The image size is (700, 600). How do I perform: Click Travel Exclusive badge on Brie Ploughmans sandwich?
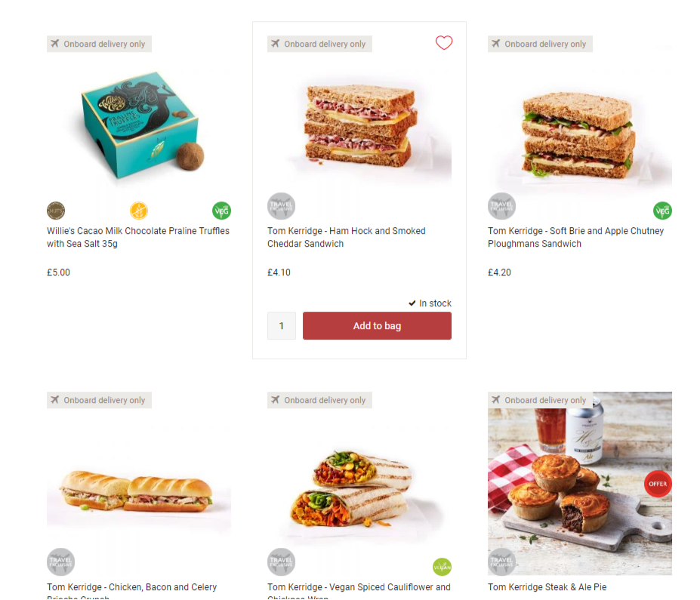(x=502, y=206)
